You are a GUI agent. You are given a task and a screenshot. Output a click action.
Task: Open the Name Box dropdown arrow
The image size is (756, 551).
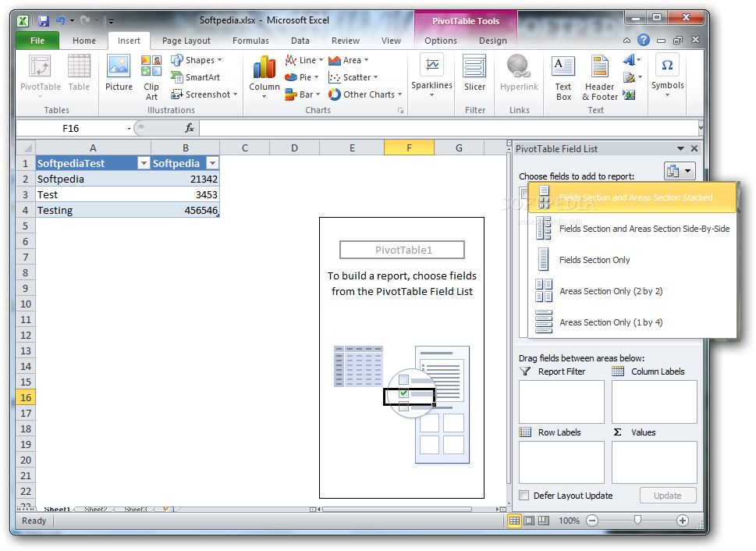[129, 128]
